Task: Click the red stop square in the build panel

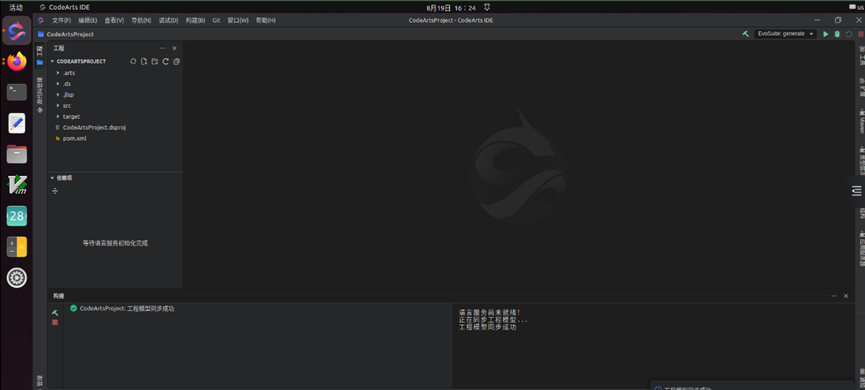Action: pos(55,322)
